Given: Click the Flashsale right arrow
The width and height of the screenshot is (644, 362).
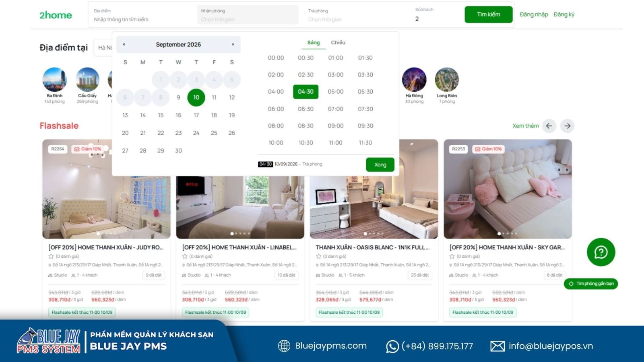Looking at the screenshot, I should click(568, 126).
